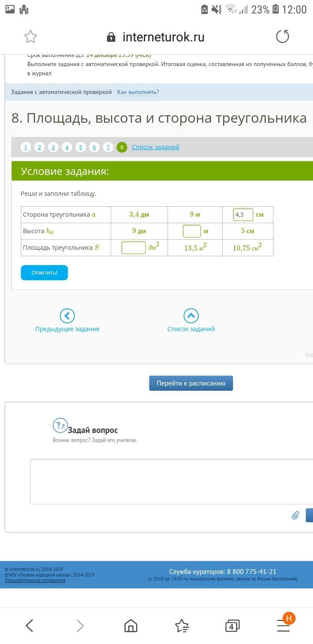
Task: Click the Перейти к расписанию button
Action: coord(191,383)
